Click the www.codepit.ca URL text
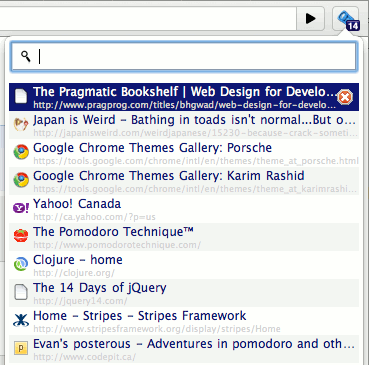The width and height of the screenshot is (369, 365). pos(84,357)
